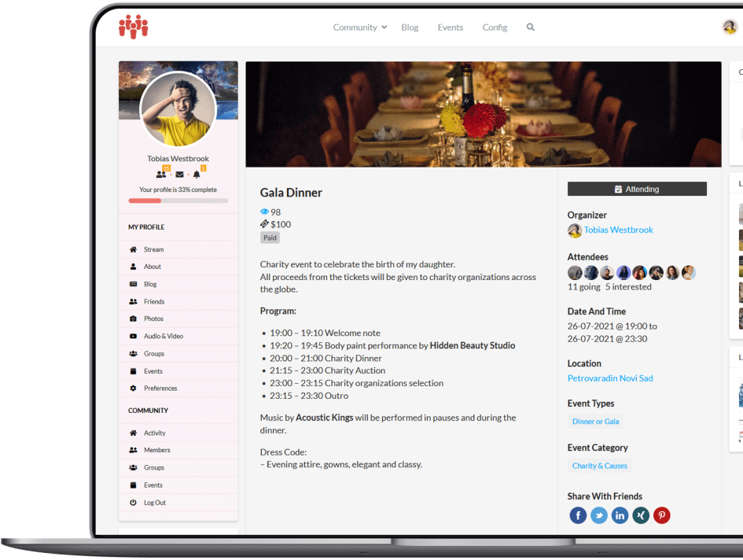This screenshot has height=560, width=743.
Task: Click 'Your profile is 33% complete' text
Action: [x=178, y=190]
